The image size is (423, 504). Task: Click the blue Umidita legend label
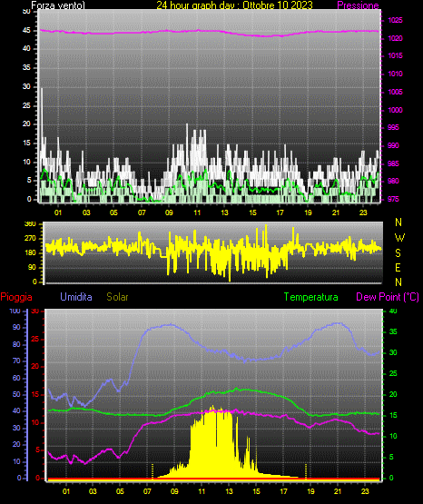point(76,297)
